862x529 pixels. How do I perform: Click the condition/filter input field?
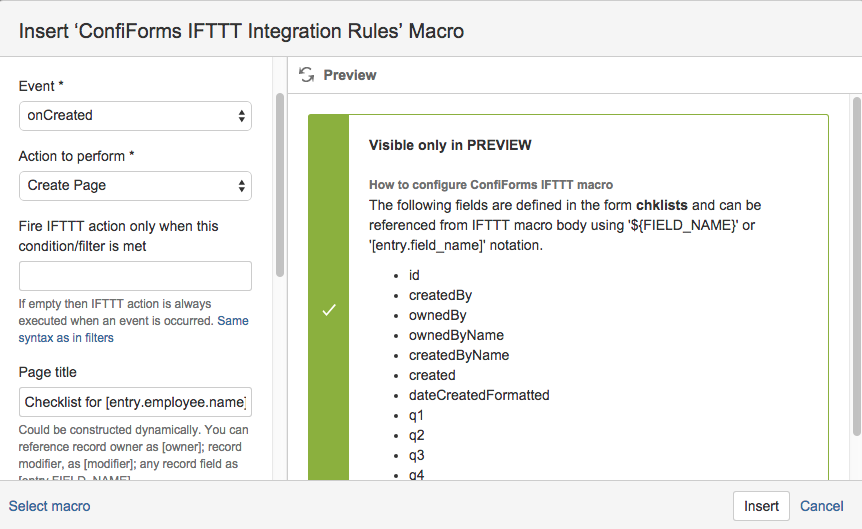(x=135, y=276)
